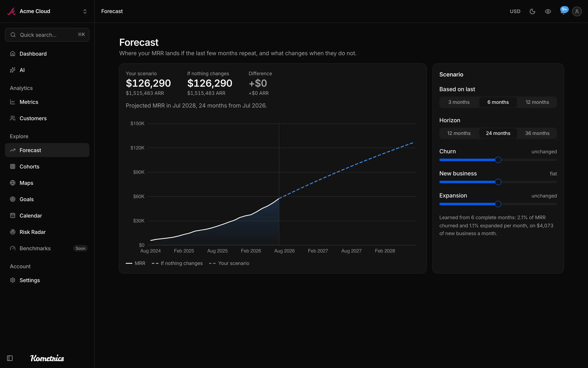Image resolution: width=588 pixels, height=368 pixels.
Task: Set Based on last to 6 months
Action: pos(498,102)
